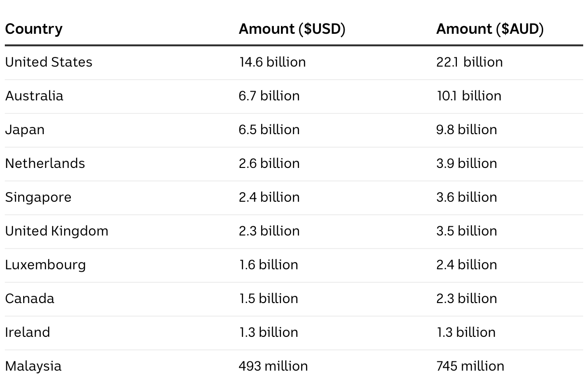Select the 493 million USD value

pos(273,366)
